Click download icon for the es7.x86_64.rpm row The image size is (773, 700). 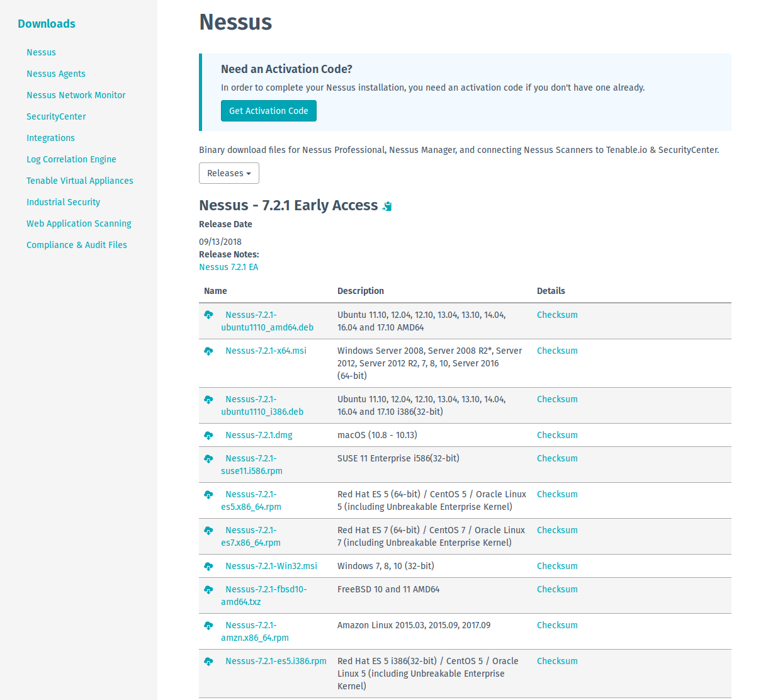click(208, 530)
